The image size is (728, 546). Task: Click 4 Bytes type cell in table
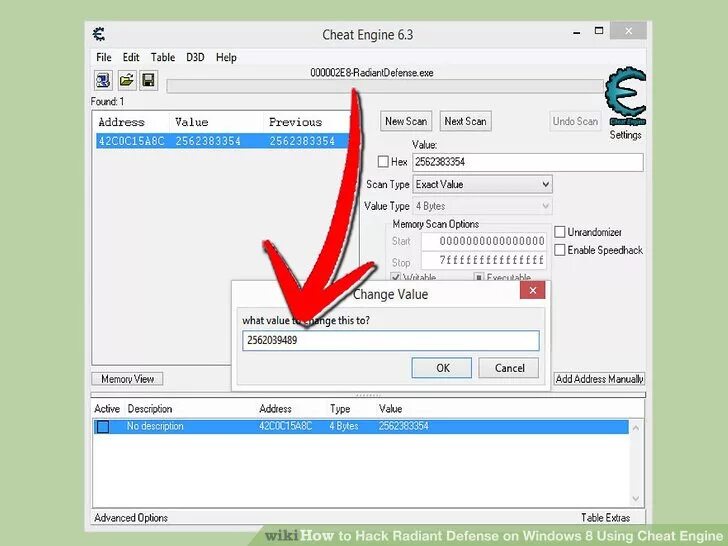[344, 426]
